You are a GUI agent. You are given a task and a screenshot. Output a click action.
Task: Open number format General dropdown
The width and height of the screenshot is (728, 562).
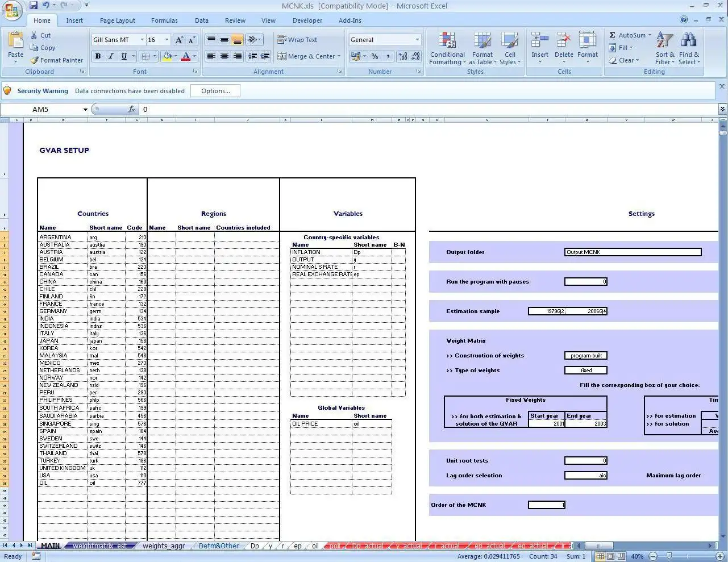click(x=417, y=40)
